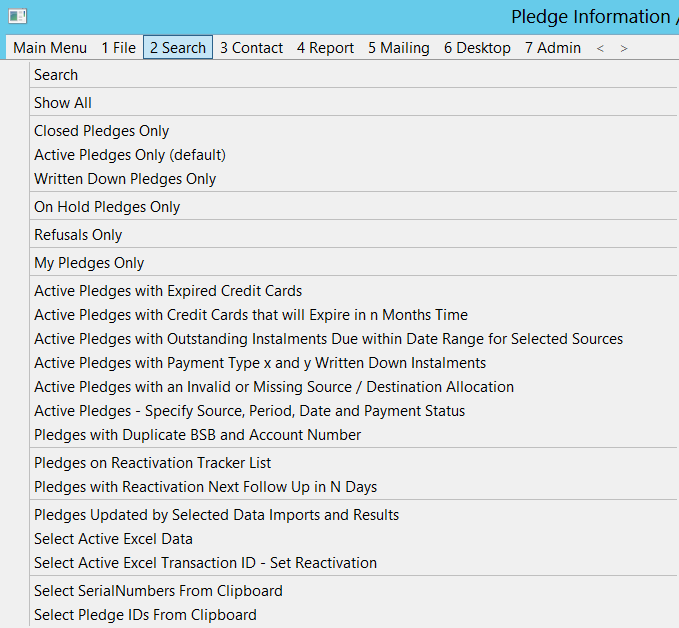Choose Reactivation Next Follow Up in N Days

(x=205, y=487)
